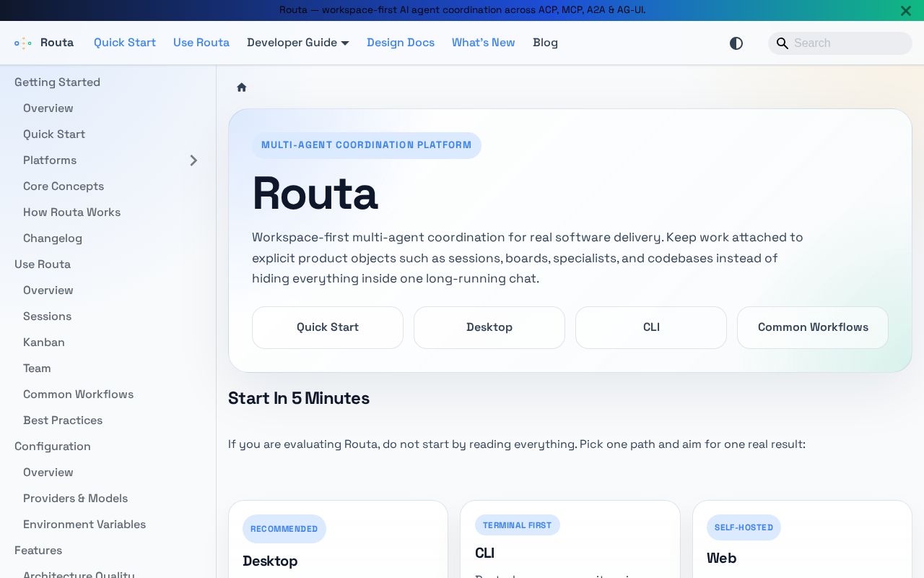Click the Common Workflows hero button
The image size is (924, 578).
tap(813, 327)
